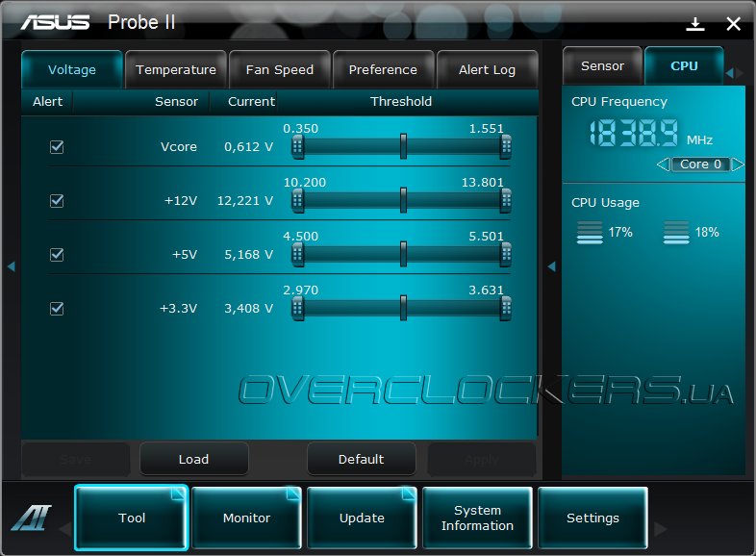Click the AI Suite II logo icon

point(32,518)
